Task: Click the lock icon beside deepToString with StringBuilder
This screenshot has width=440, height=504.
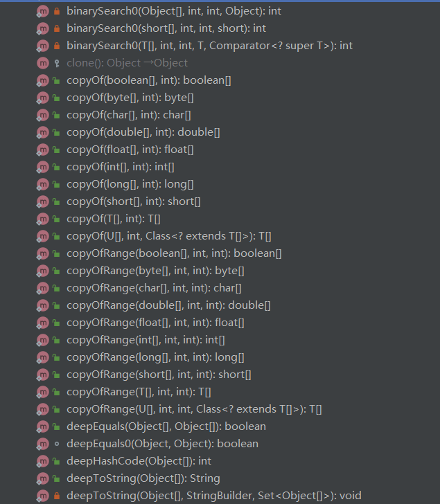Action: tap(57, 496)
